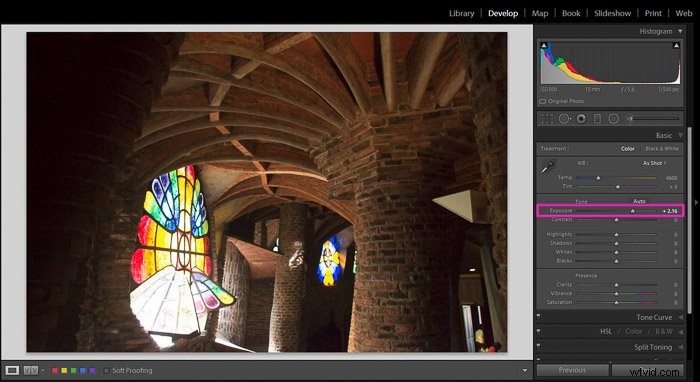The image size is (700, 382).
Task: Click the Whites slider handle
Action: click(617, 252)
